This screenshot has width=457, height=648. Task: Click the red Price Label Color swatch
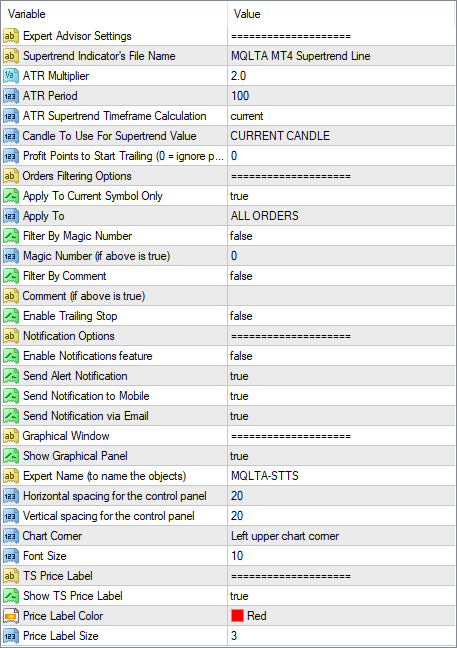pos(237,616)
